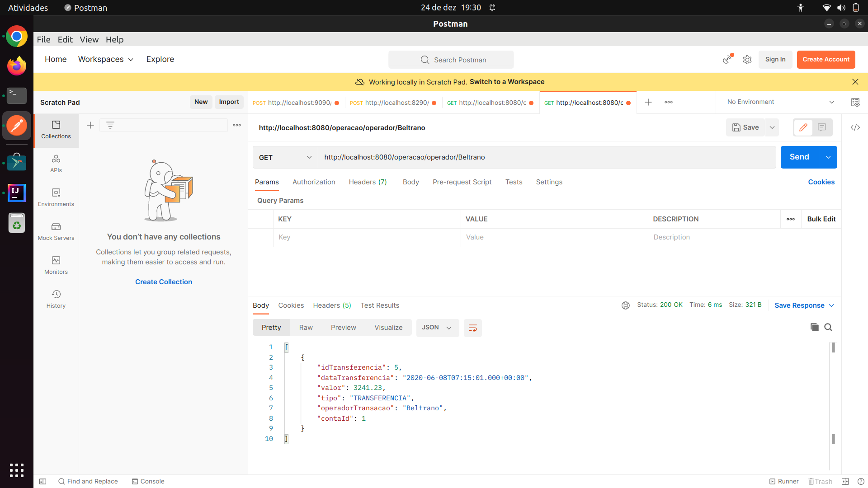868x488 pixels.
Task: Copy the JSON response to clipboard
Action: coord(814,327)
